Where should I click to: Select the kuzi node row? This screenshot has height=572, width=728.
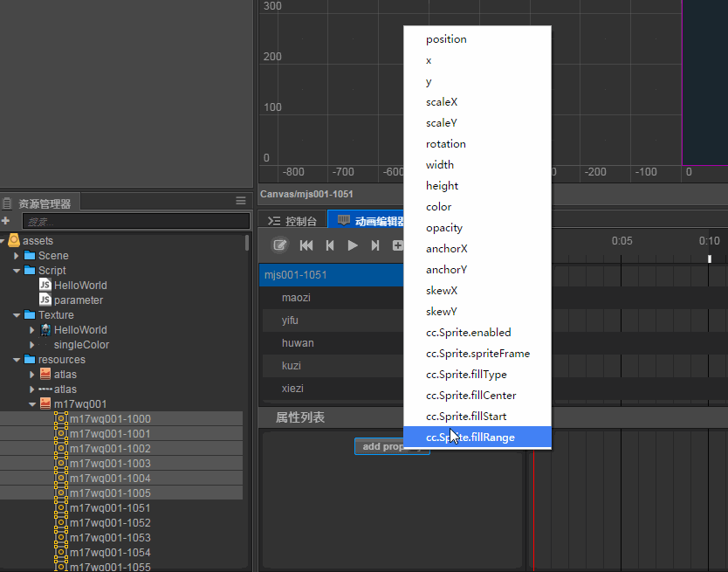(x=333, y=366)
